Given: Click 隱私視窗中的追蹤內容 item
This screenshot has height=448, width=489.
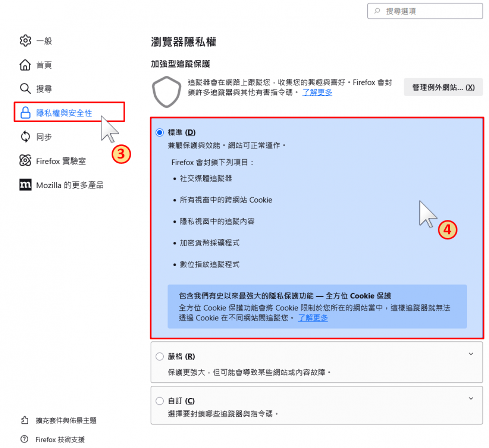Looking at the screenshot, I should point(217,221).
